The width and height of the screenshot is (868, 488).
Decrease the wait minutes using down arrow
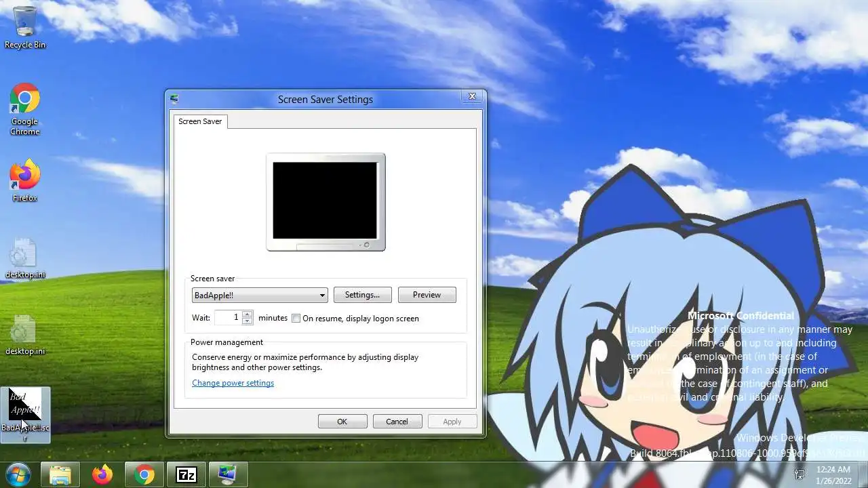point(247,321)
